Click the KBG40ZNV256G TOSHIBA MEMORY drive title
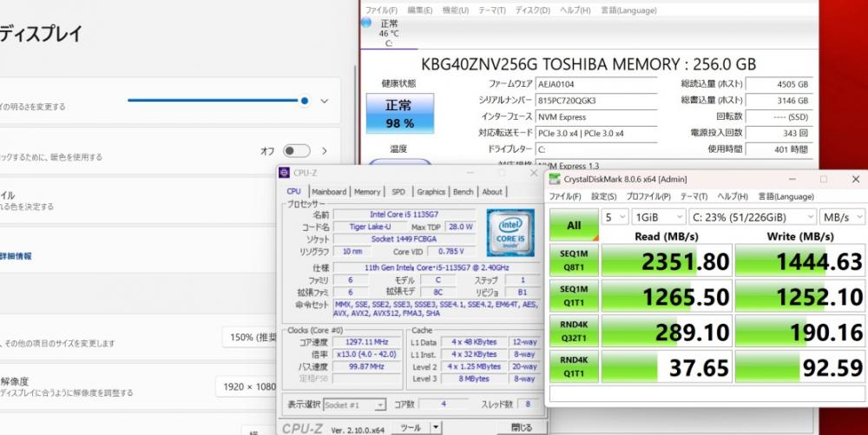Image resolution: width=868 pixels, height=435 pixels. pyautogui.click(x=589, y=64)
